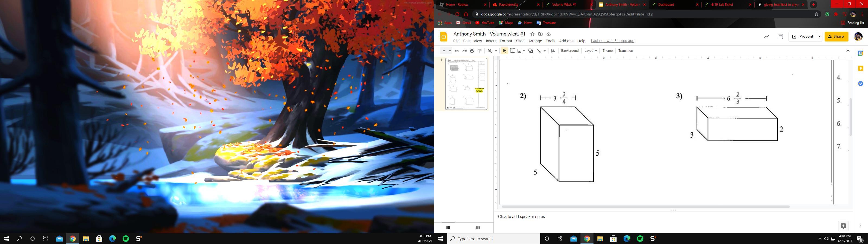The image size is (868, 244).
Task: Open the New slide layout dropdown arrow
Action: (450, 51)
